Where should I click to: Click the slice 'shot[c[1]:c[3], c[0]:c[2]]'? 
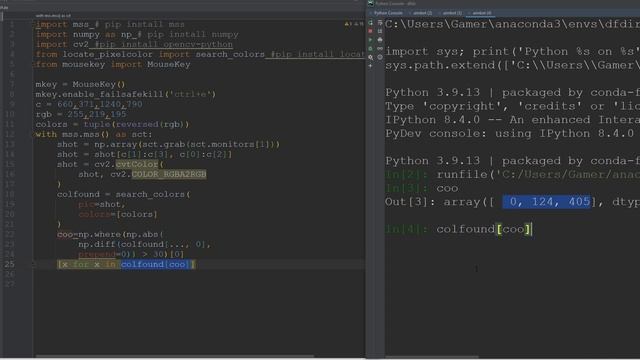[x=163, y=154]
